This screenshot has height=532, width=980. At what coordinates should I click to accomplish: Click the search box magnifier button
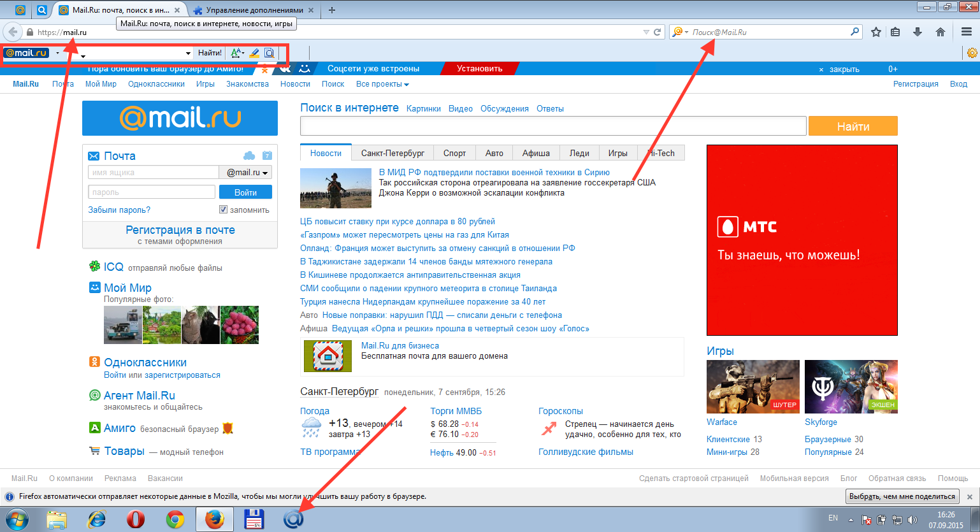point(855,31)
